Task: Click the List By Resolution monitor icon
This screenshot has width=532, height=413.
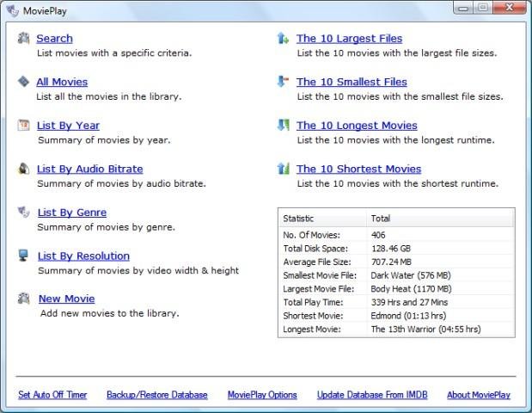Action: [23, 256]
